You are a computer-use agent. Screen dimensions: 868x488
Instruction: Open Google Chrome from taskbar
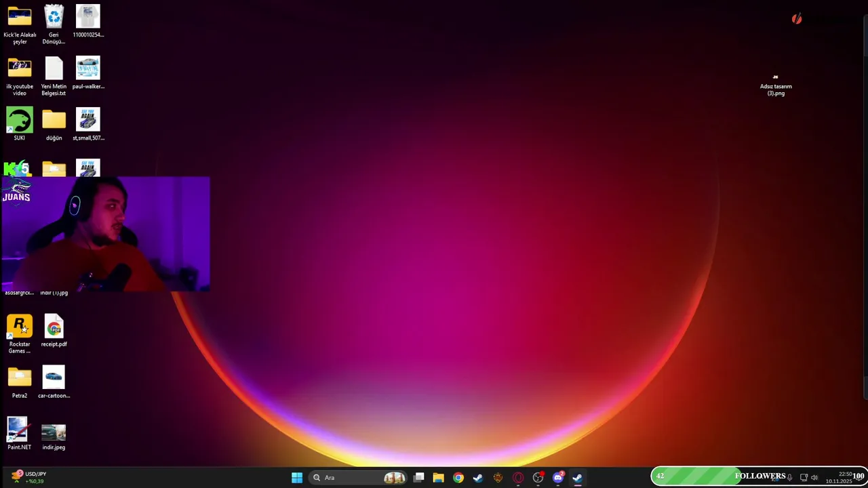458,478
